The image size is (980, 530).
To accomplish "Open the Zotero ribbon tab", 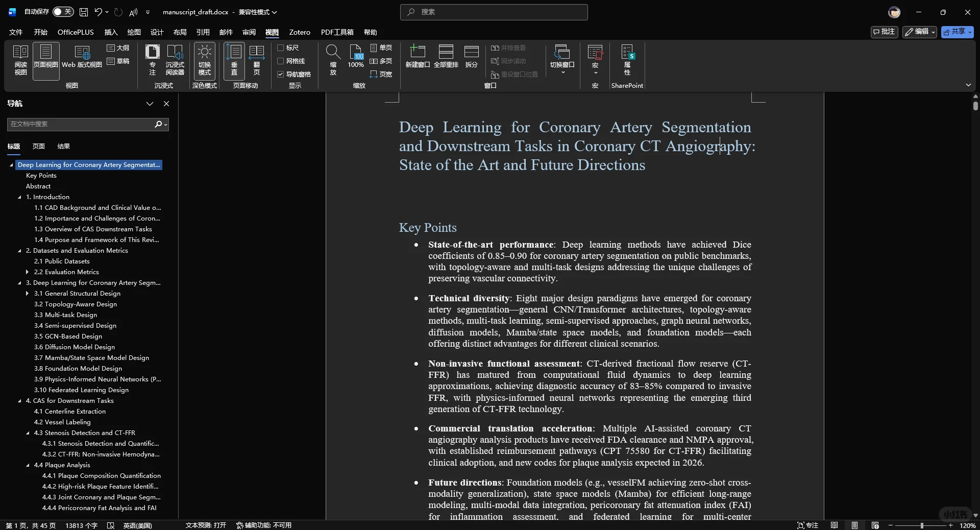I will pos(299,32).
